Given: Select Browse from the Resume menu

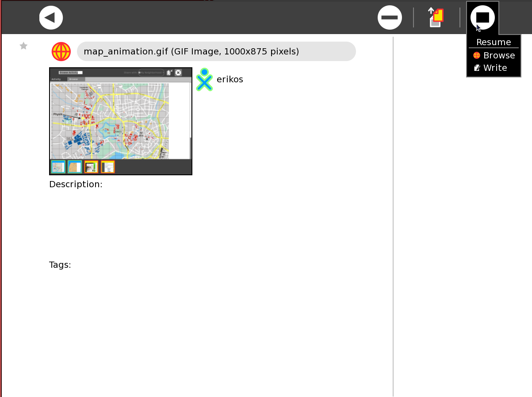Looking at the screenshot, I should (x=498, y=56).
